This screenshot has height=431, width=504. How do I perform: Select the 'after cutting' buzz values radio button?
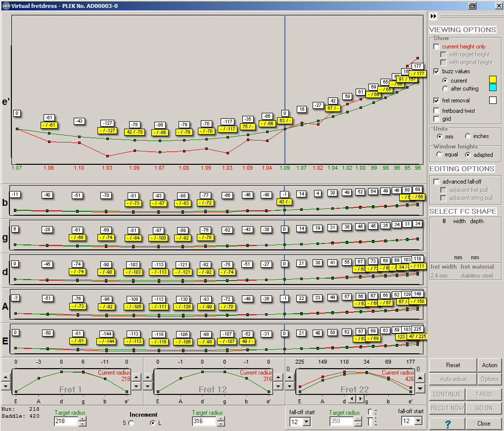[x=445, y=89]
